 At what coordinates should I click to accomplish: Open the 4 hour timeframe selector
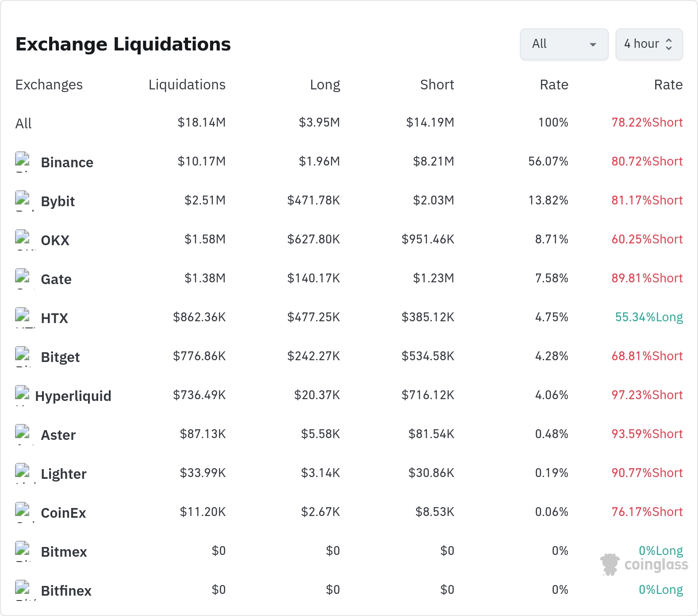coord(649,44)
